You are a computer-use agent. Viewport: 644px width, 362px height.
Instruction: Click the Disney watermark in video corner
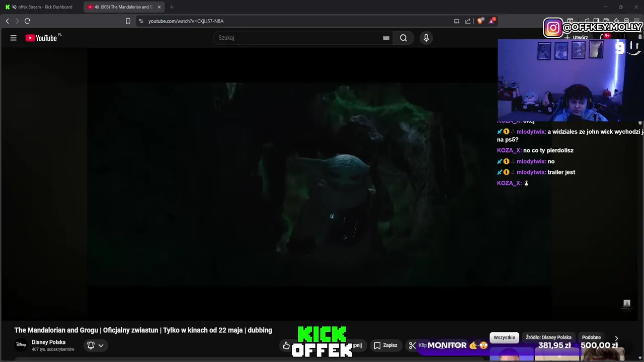(627, 305)
